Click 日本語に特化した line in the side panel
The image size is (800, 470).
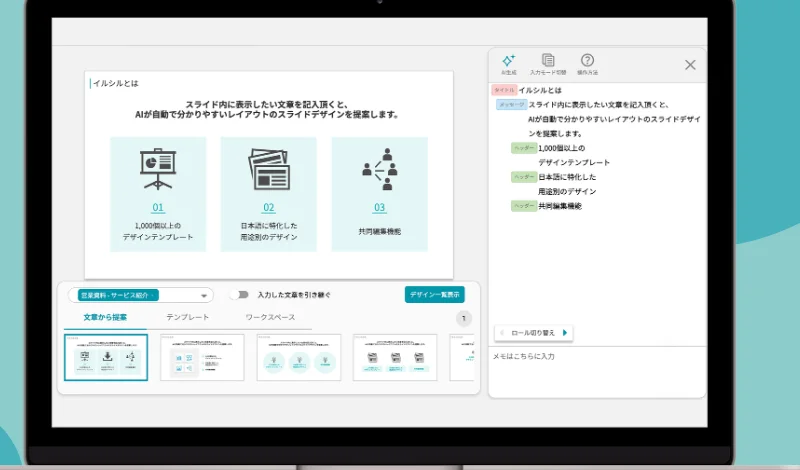(567, 177)
